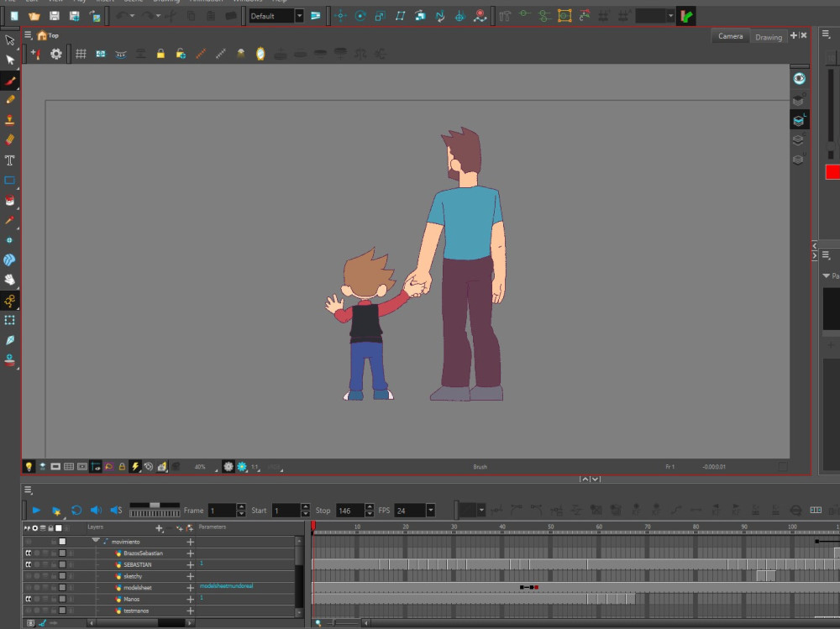Screen dimensions: 840x629
Task: Toggle the eye preview icon at camera right
Action: (x=799, y=79)
